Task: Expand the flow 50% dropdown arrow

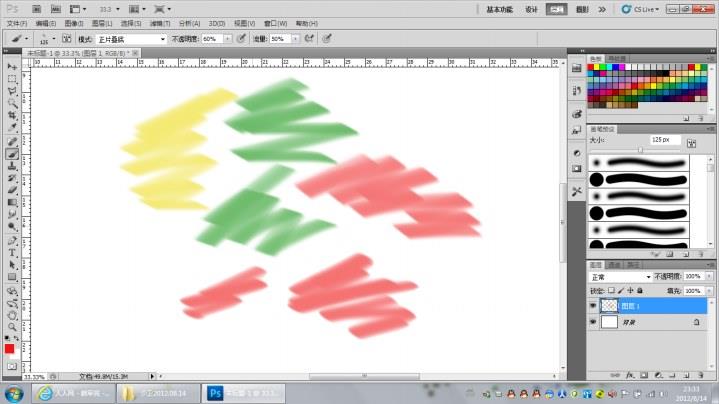Action: (292, 38)
